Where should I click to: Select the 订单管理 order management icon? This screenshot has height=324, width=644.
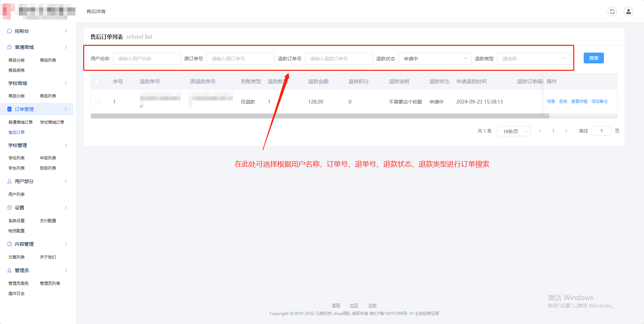click(x=9, y=109)
